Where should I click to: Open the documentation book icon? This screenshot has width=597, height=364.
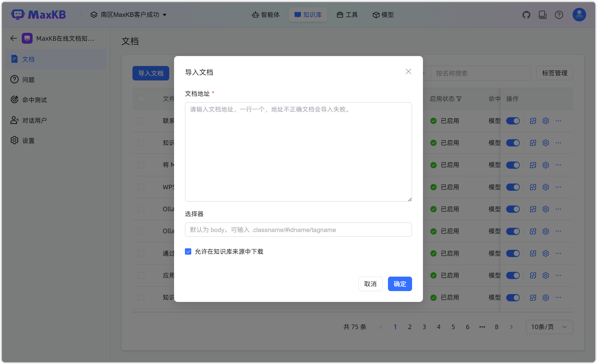pos(543,14)
